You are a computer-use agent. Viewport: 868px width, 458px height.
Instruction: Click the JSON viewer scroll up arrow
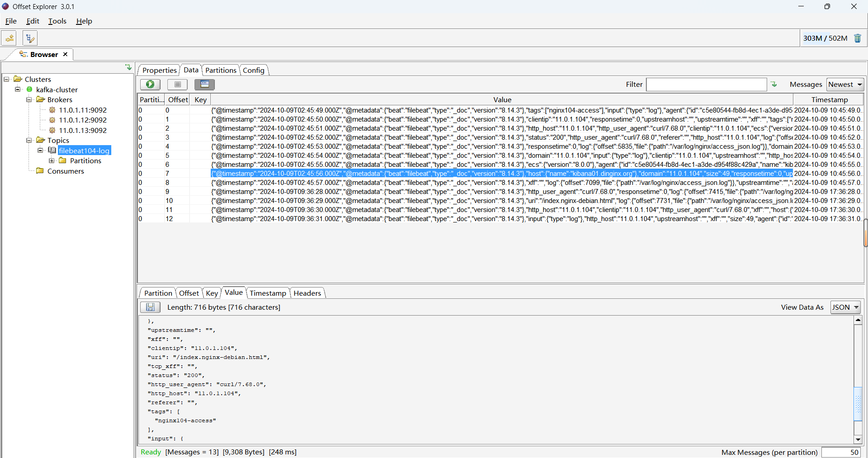[x=858, y=320]
